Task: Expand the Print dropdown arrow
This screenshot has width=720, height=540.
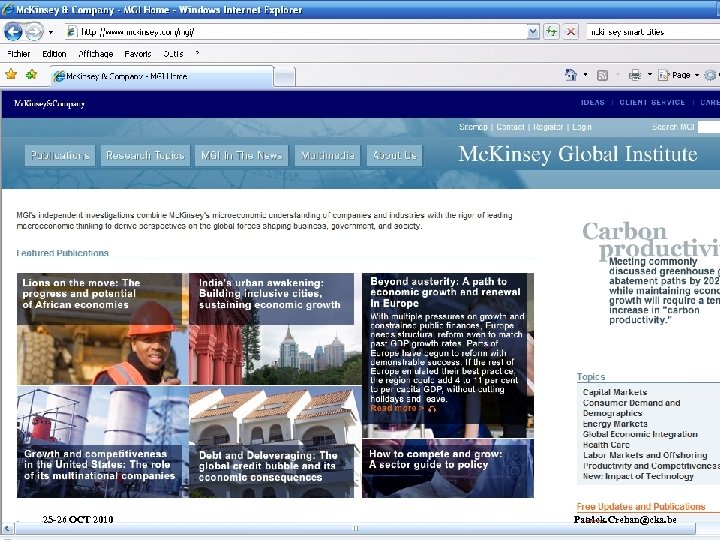Action: pyautogui.click(x=650, y=75)
